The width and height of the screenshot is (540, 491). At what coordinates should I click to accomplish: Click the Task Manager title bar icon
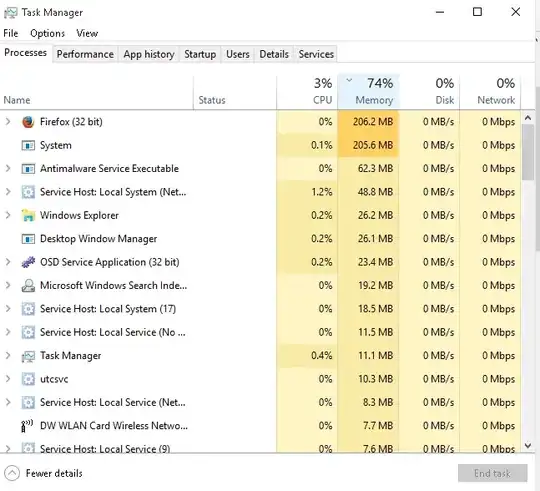click(x=10, y=13)
